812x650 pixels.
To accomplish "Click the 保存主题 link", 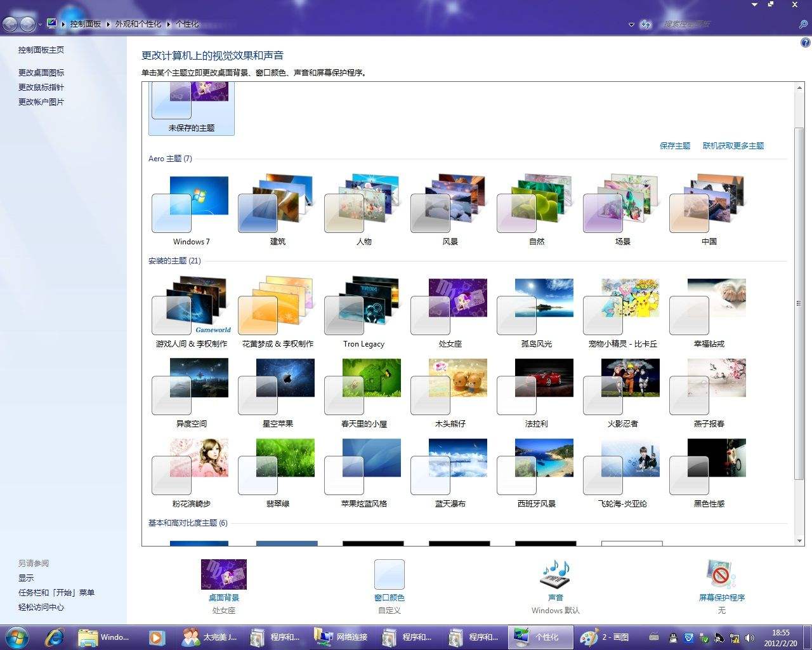I will click(674, 145).
